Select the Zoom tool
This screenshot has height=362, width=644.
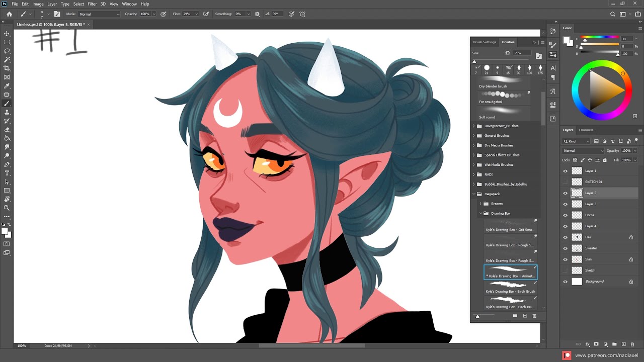(7, 208)
